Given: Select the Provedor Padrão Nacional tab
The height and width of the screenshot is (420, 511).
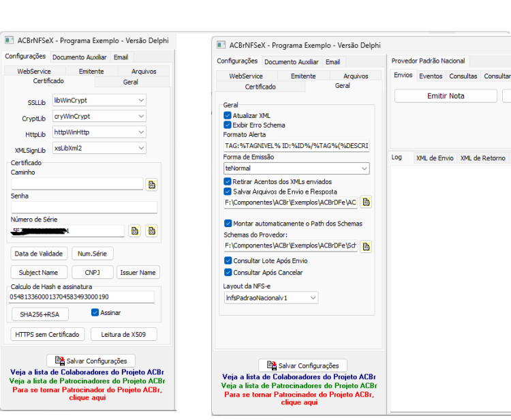Looking at the screenshot, I should (x=429, y=61).
